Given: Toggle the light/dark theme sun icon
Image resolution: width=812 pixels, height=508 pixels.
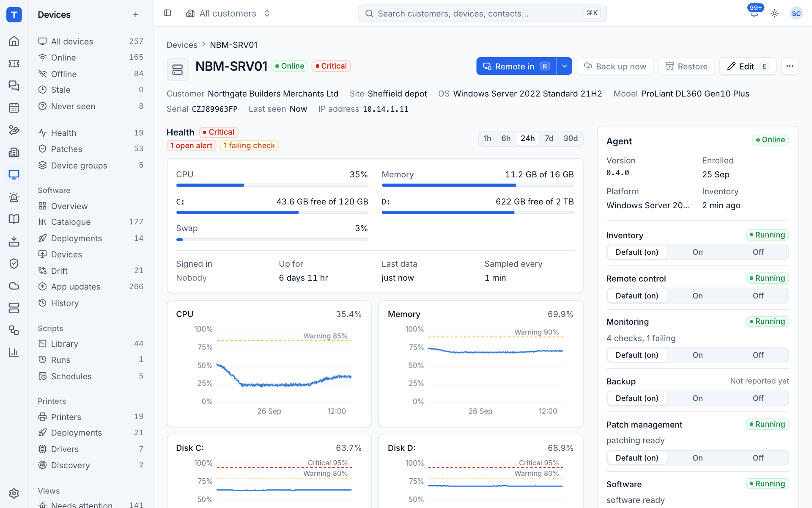Looking at the screenshot, I should pyautogui.click(x=774, y=14).
